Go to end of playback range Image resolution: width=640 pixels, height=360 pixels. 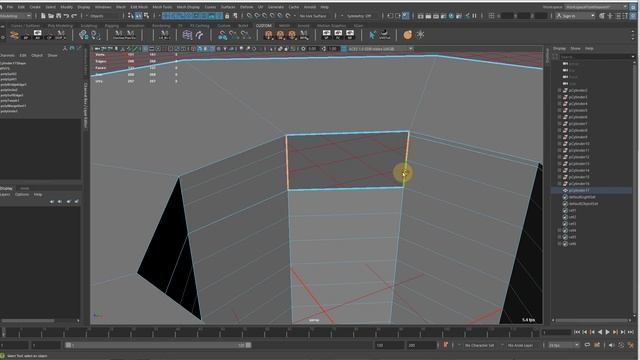(x=630, y=333)
